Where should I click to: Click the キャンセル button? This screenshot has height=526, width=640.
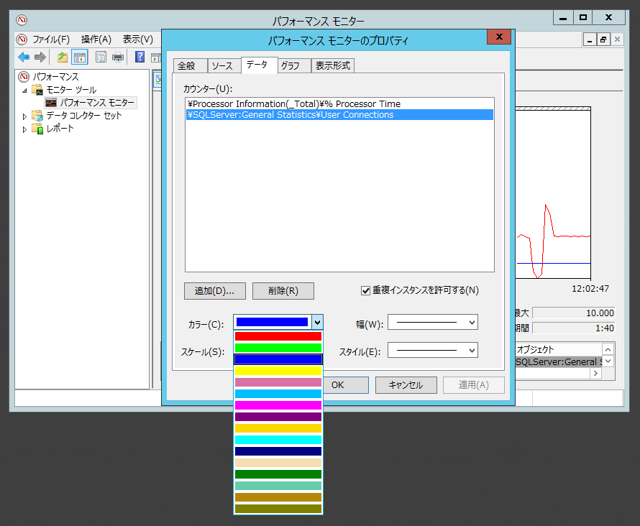(x=406, y=385)
